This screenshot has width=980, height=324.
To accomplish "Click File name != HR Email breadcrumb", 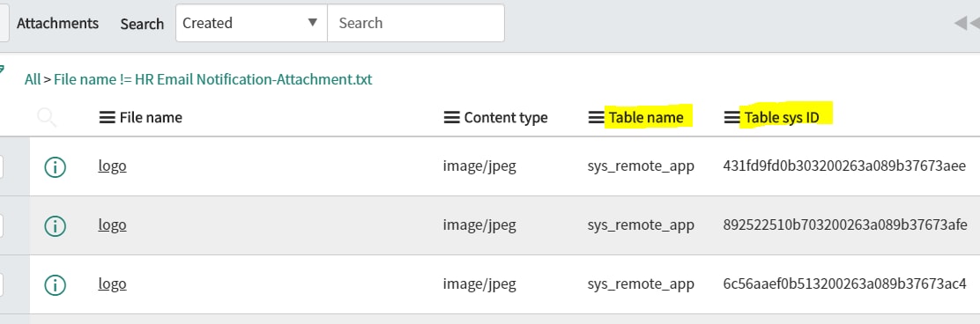I will 213,80.
